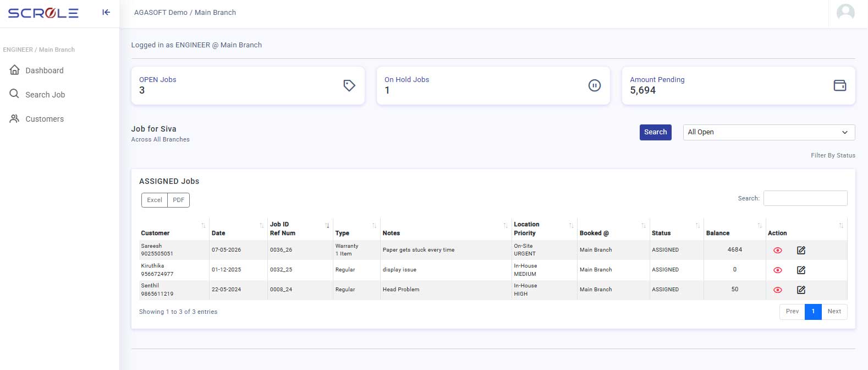Sort table by Action column
This screenshot has width=868, height=370.
pos(806,229)
